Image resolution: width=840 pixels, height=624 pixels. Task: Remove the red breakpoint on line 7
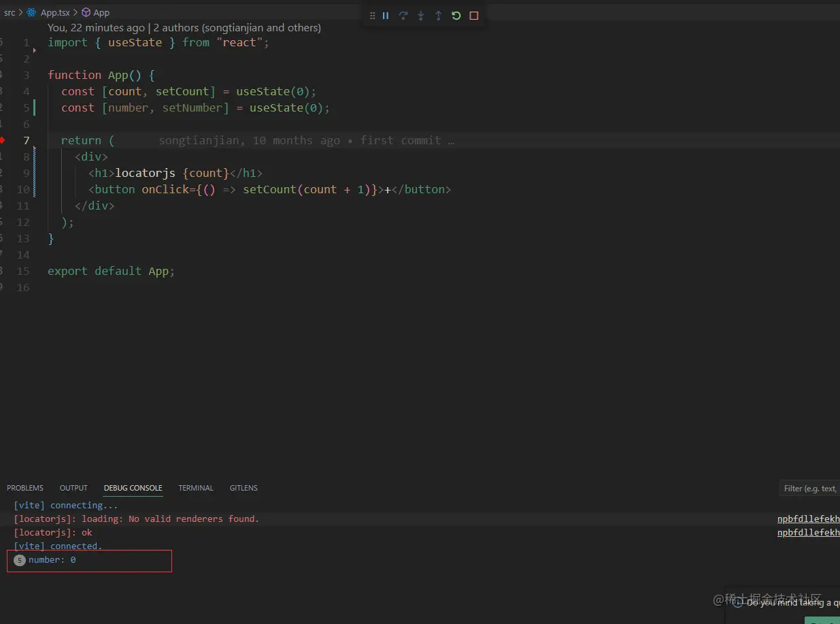(x=3, y=140)
